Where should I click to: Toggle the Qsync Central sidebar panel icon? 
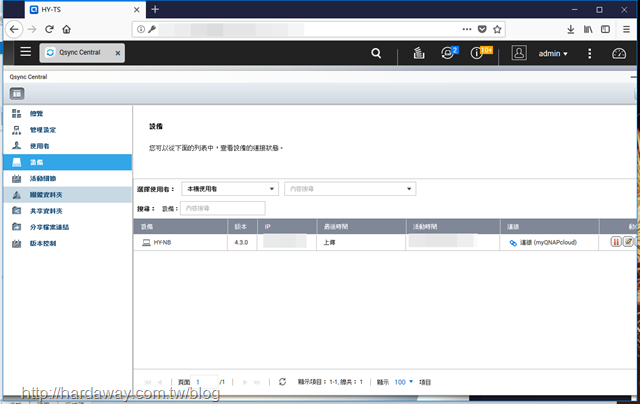(x=17, y=94)
